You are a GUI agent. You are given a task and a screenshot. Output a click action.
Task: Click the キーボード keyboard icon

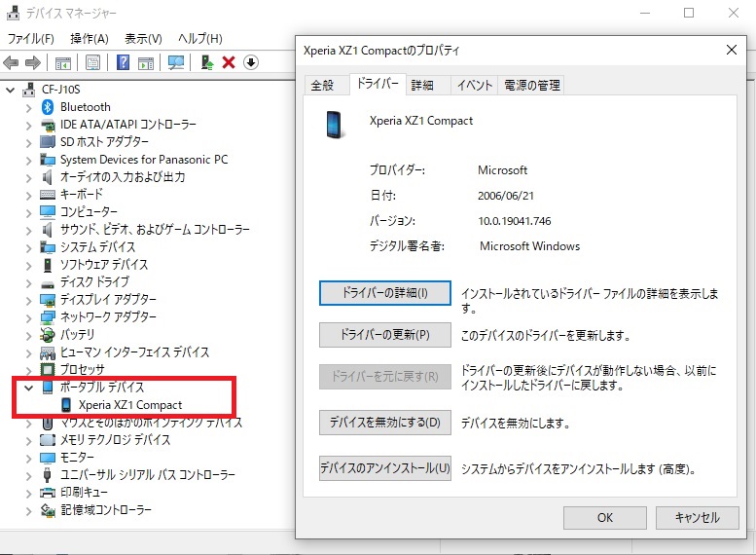(x=48, y=195)
